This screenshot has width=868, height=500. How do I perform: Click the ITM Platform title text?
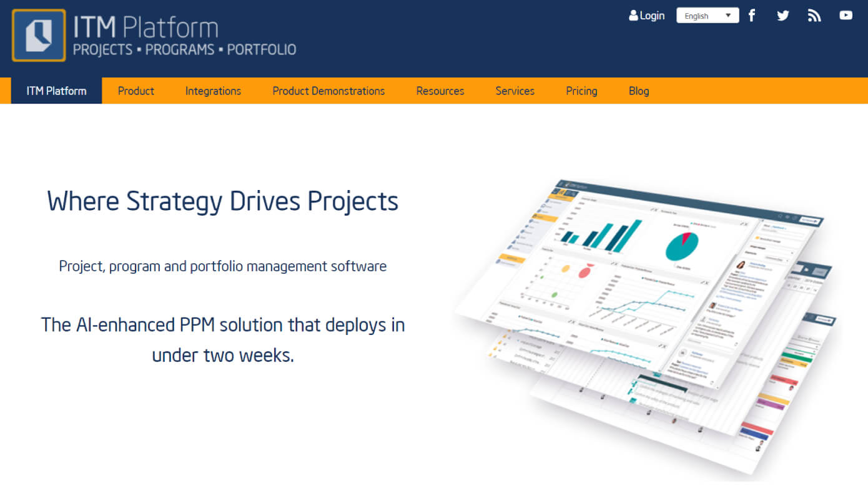click(x=145, y=27)
